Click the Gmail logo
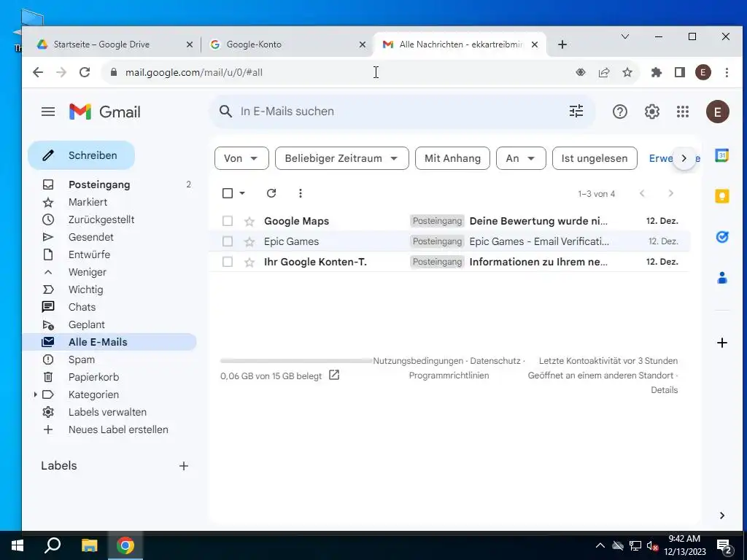The height and width of the screenshot is (560, 747). click(105, 112)
